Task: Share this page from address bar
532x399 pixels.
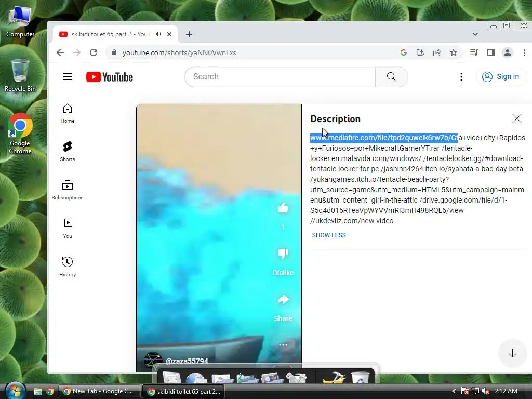Action: pos(437,52)
